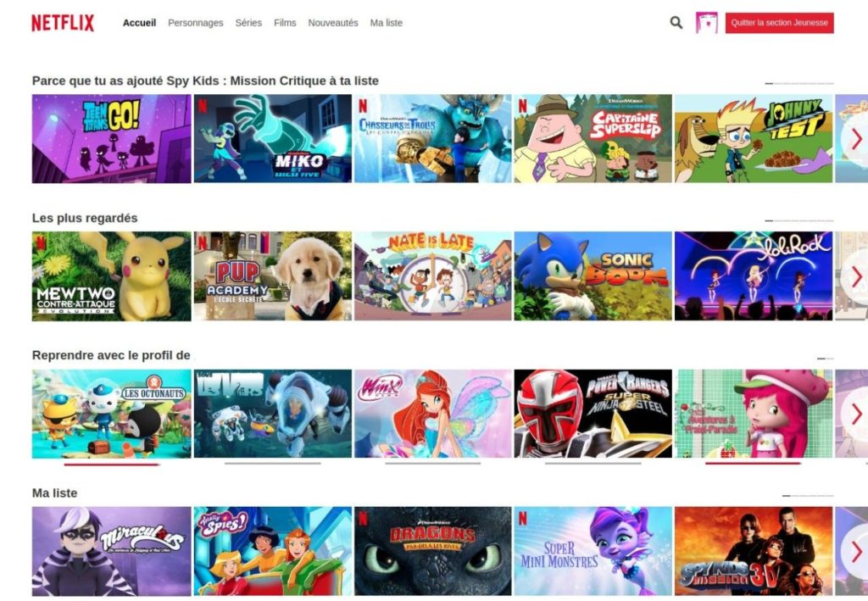The width and height of the screenshot is (868, 601).
Task: Click the progress bar under Les Octonauts
Action: [x=112, y=465]
